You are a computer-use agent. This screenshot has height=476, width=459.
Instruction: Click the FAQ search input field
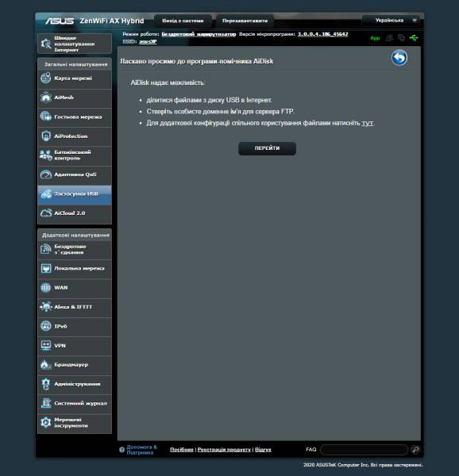pyautogui.click(x=364, y=450)
